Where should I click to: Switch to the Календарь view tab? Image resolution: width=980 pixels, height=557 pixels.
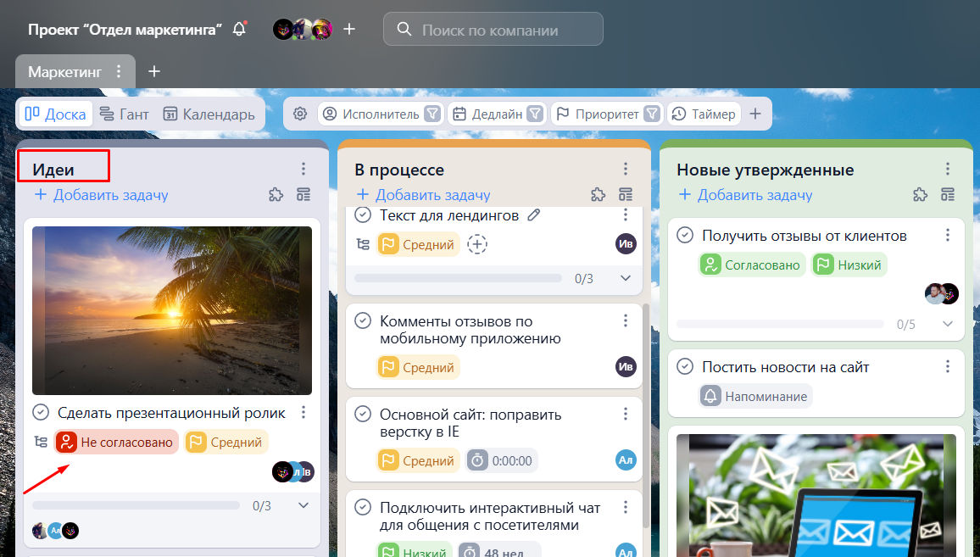click(209, 114)
